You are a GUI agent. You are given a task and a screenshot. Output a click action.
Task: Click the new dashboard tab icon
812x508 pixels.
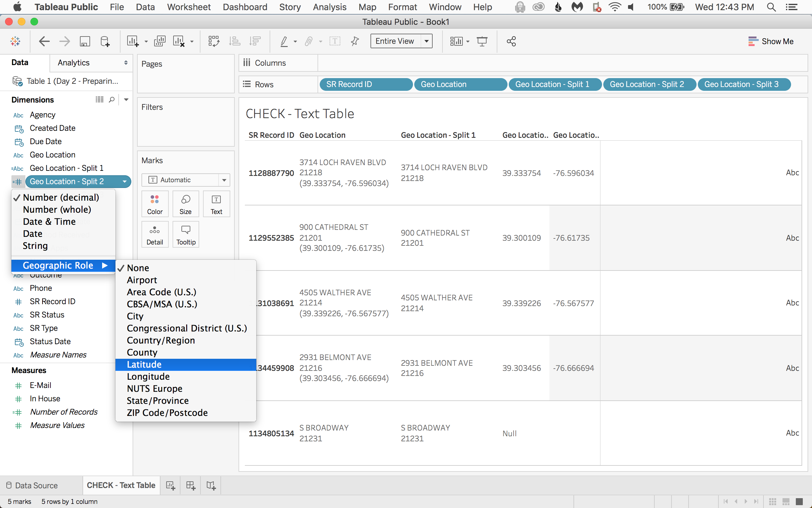tap(191, 485)
